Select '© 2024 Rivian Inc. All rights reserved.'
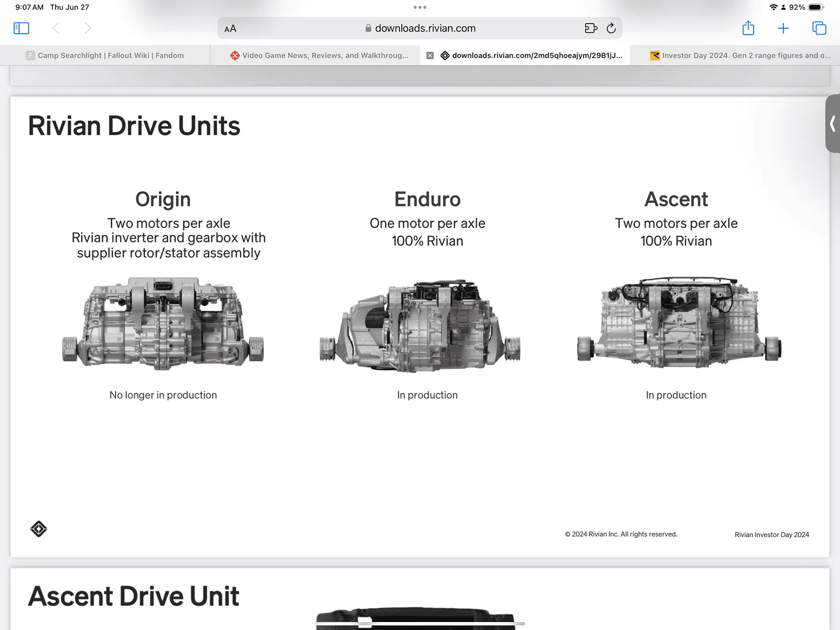The width and height of the screenshot is (840, 630). click(x=621, y=534)
